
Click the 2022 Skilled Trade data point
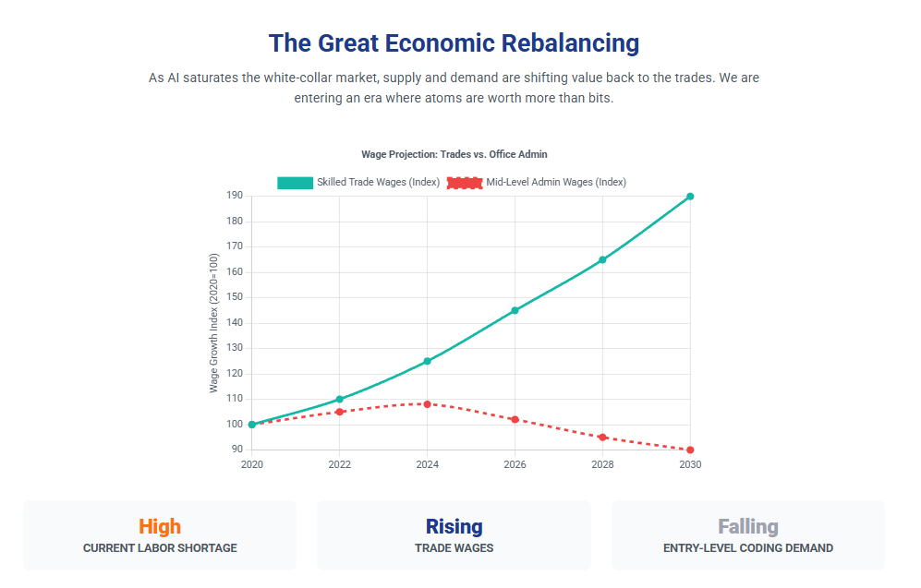(339, 400)
